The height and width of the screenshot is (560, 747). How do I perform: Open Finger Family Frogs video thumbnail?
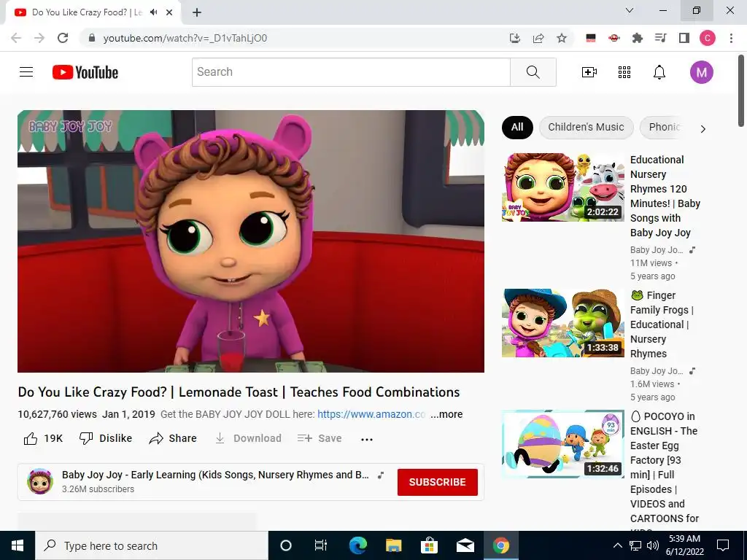(562, 323)
